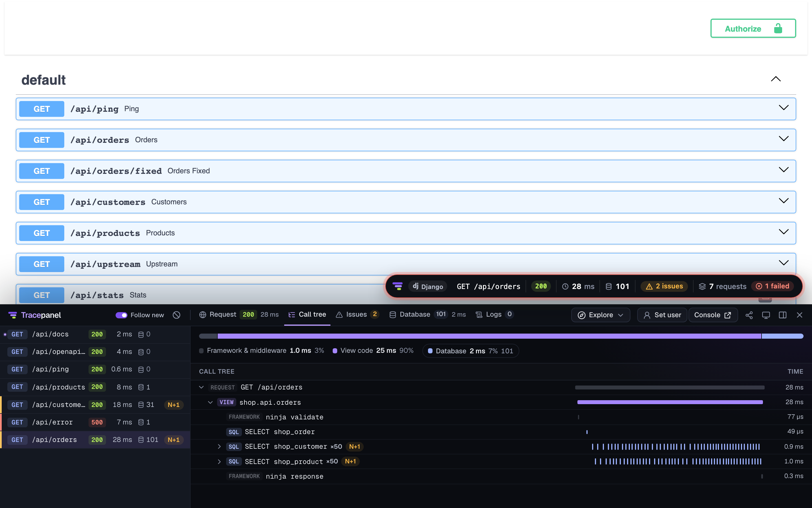Viewport: 812px width, 508px height.
Task: Toggle the Database 2 ms legend filter
Action: [x=470, y=351]
